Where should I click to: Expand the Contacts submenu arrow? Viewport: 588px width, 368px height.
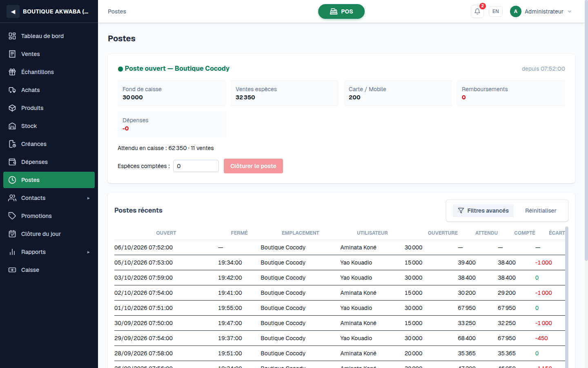pyautogui.click(x=88, y=198)
